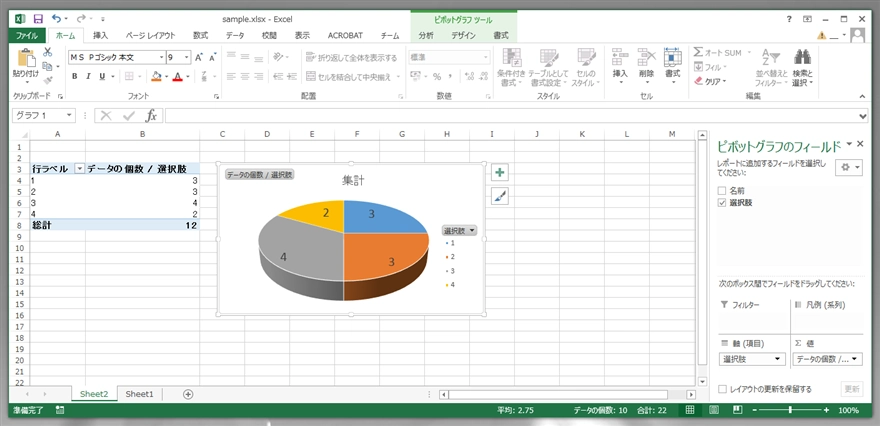Click Format as Table icon (テーブルとして書式設定)

tap(549, 58)
